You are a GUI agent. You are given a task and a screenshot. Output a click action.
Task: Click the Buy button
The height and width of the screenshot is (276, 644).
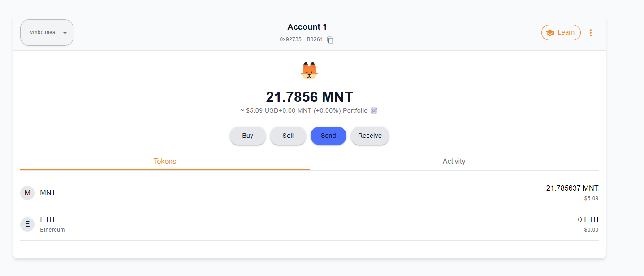coord(248,136)
